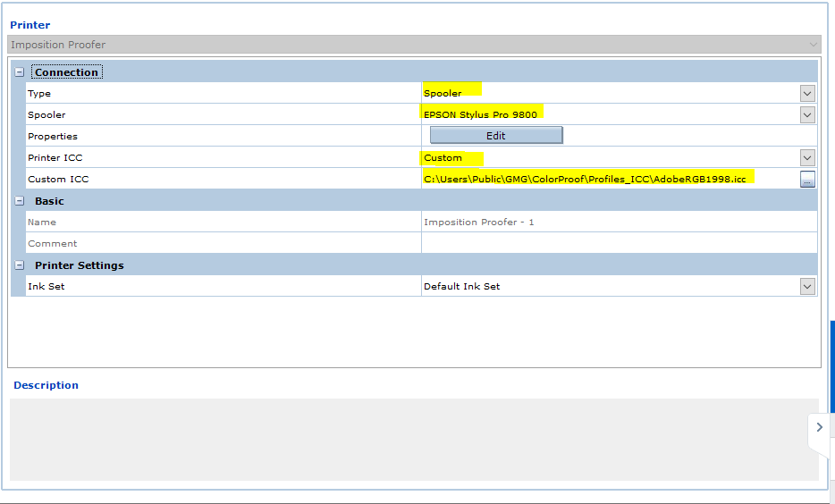Click the Type row label
835x504 pixels.
[39, 93]
